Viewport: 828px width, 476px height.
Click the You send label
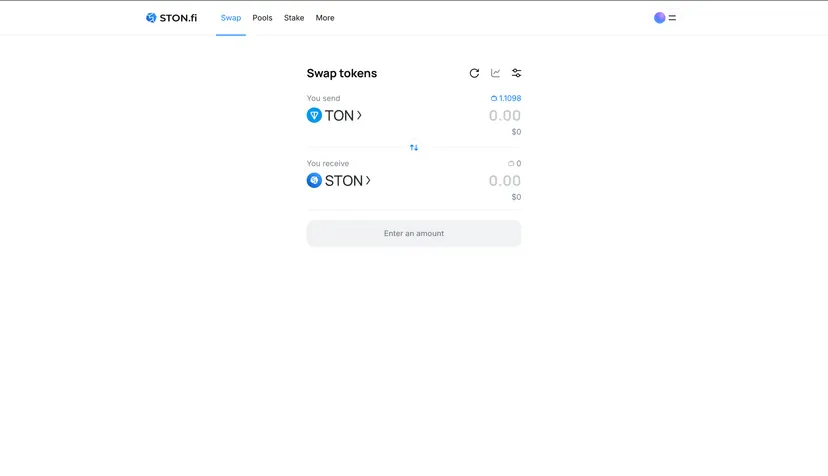click(x=323, y=98)
